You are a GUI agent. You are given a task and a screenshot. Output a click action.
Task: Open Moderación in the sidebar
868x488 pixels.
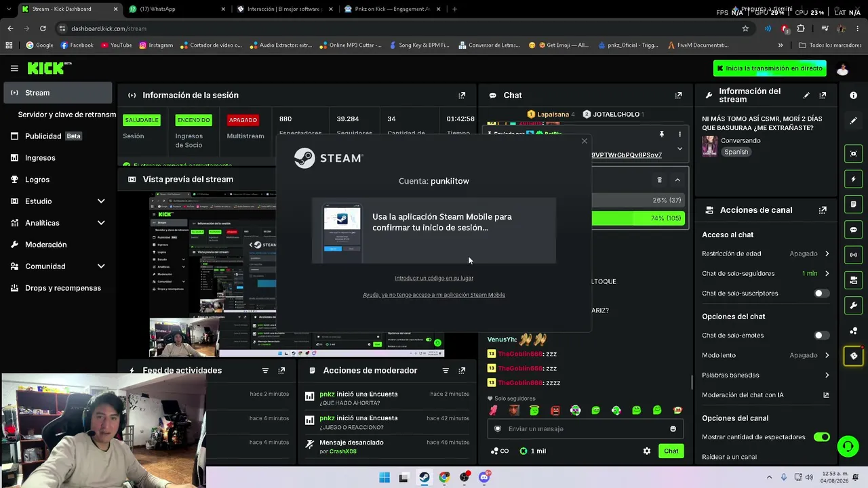tap(58, 245)
